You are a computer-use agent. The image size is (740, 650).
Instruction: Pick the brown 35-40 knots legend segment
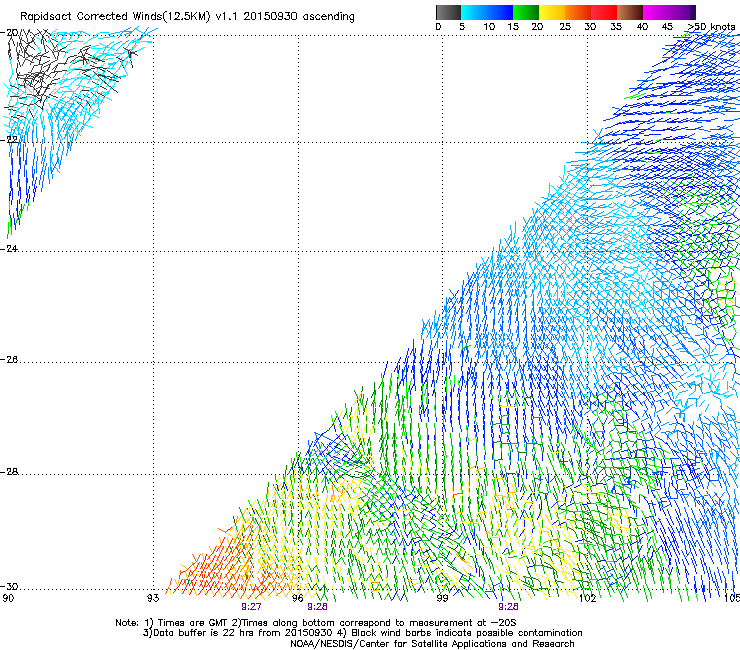point(630,12)
